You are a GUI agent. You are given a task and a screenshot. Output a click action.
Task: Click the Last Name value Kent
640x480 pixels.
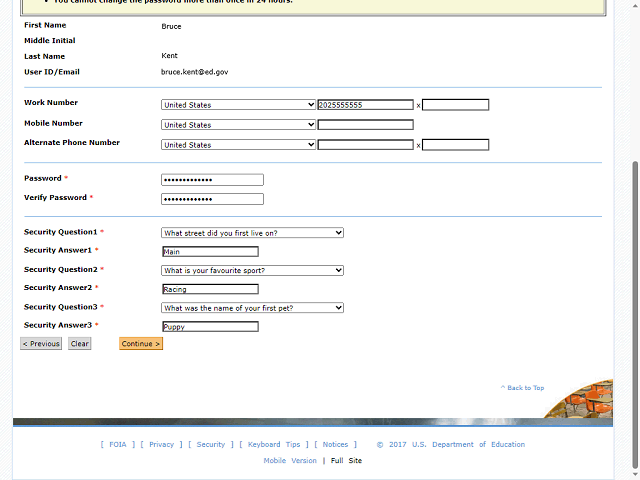(169, 56)
